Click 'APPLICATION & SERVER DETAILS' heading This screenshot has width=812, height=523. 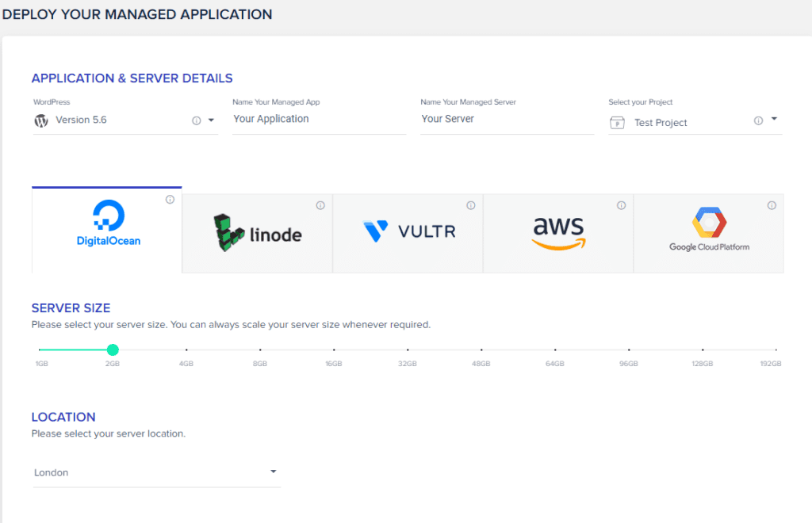coord(132,78)
